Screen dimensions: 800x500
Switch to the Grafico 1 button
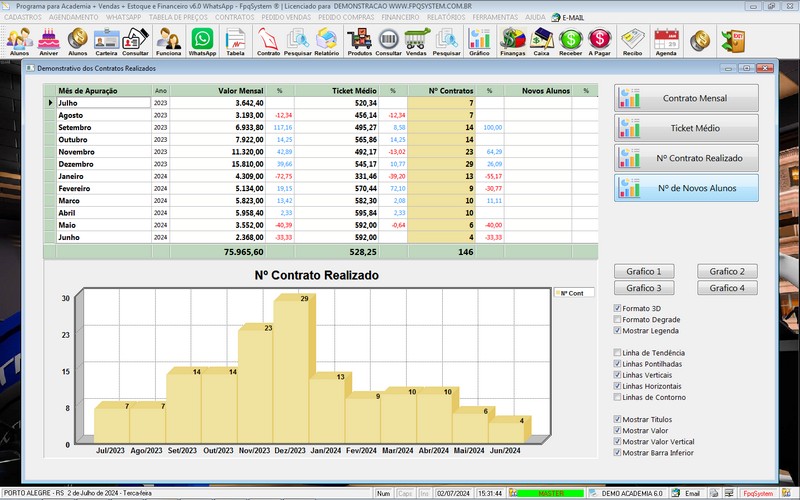pyautogui.click(x=644, y=271)
